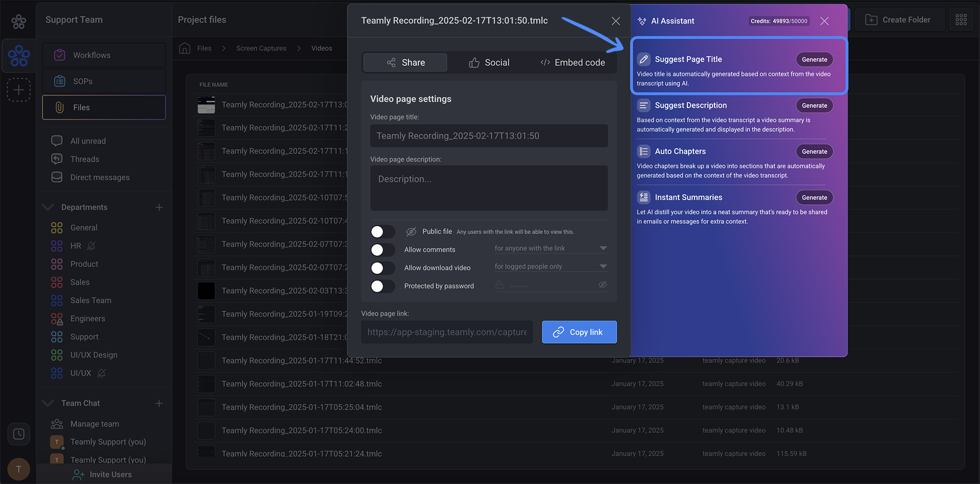Open Files in the sidebar
This screenshot has height=484, width=980.
104,107
